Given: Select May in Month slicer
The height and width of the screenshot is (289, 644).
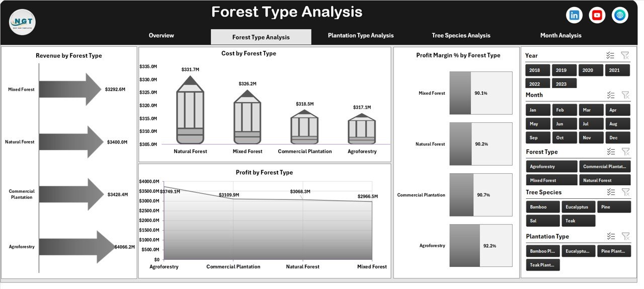Looking at the screenshot, I should 538,124.
